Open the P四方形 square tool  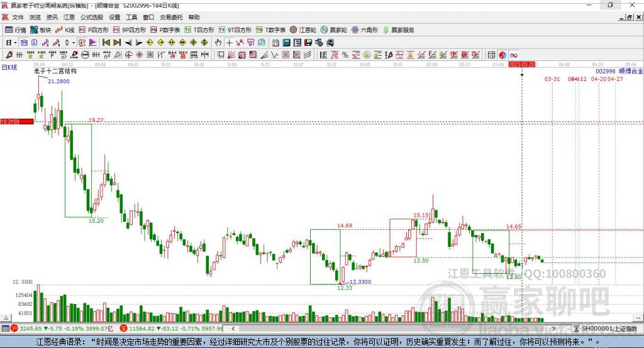tap(94, 30)
